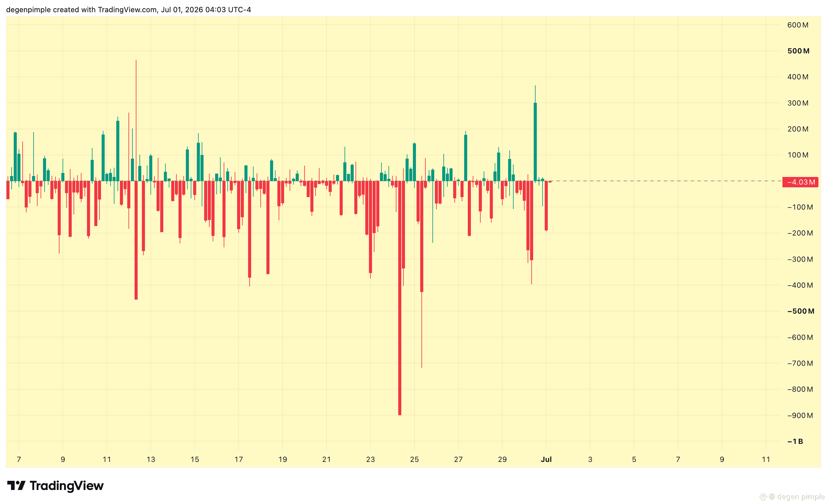827x504 pixels.
Task: Click the red bar reaching about −450 M near 13
Action: (136, 240)
